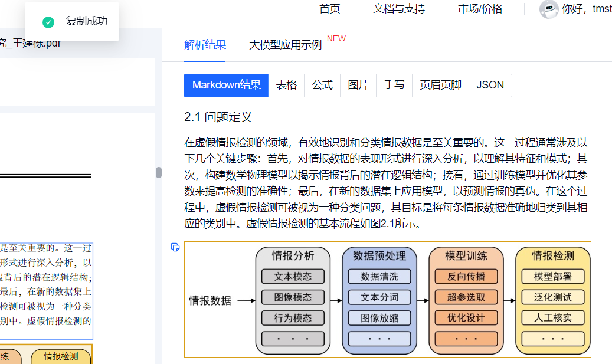Switch to the 大模型应用示例 tab
The height and width of the screenshot is (364, 612).
[285, 45]
